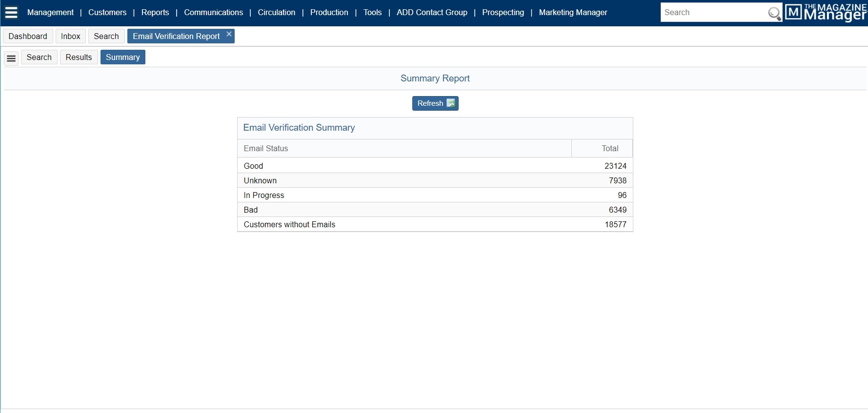Click the Email Status column header
The height and width of the screenshot is (413, 868).
[x=266, y=148]
